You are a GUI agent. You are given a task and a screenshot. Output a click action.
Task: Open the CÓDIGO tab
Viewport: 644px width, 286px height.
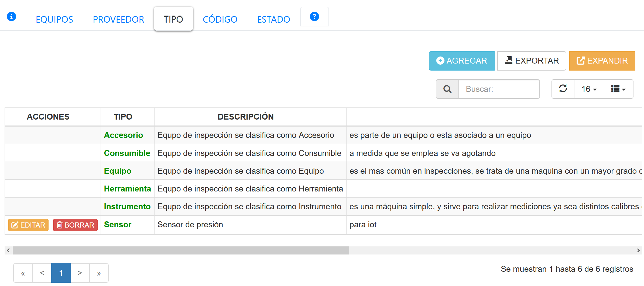(220, 19)
